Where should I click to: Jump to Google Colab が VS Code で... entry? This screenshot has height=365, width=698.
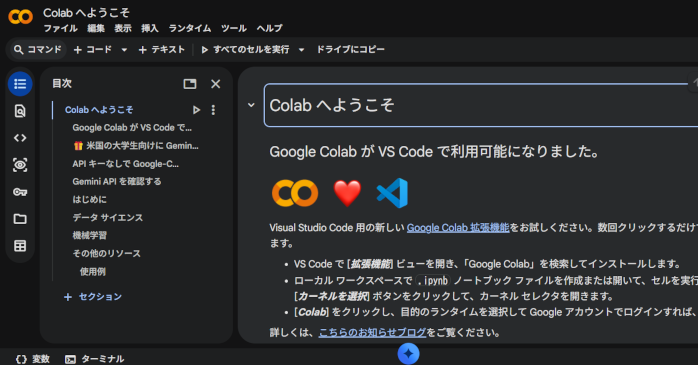(132, 128)
